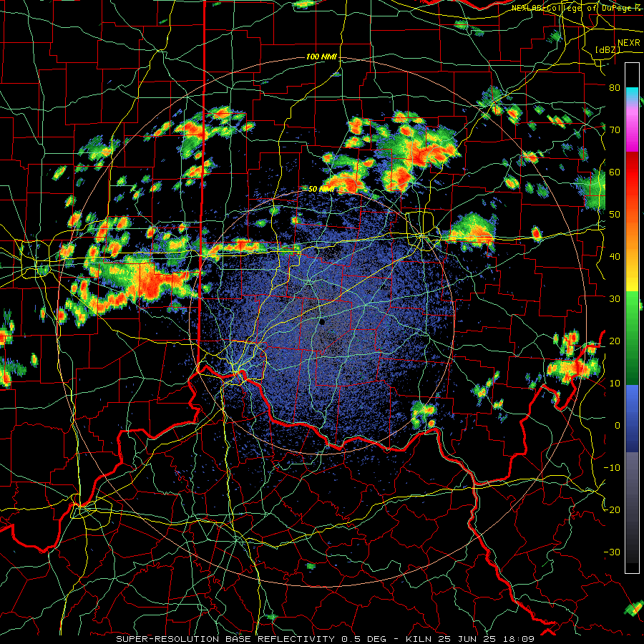Click the 50 NMI range ring label
This screenshot has width=644, height=644.
click(x=321, y=189)
